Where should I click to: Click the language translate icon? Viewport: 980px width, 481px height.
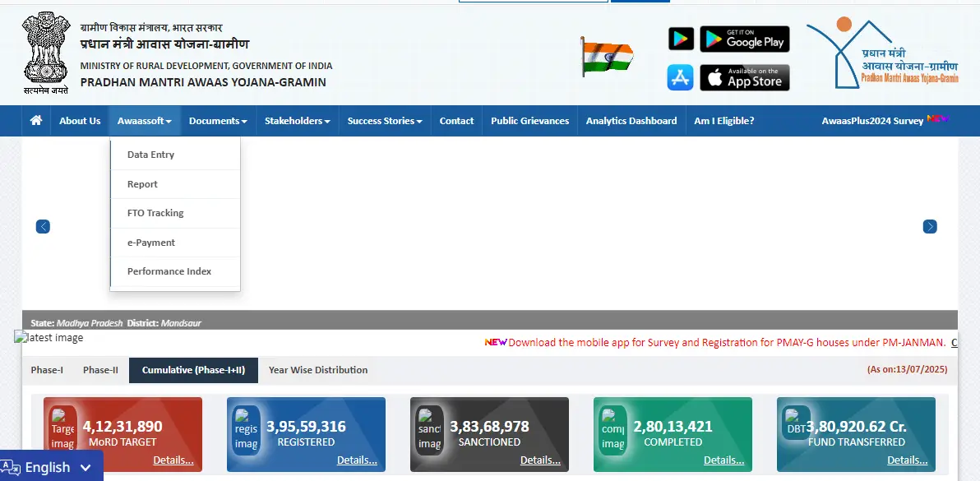[10, 467]
